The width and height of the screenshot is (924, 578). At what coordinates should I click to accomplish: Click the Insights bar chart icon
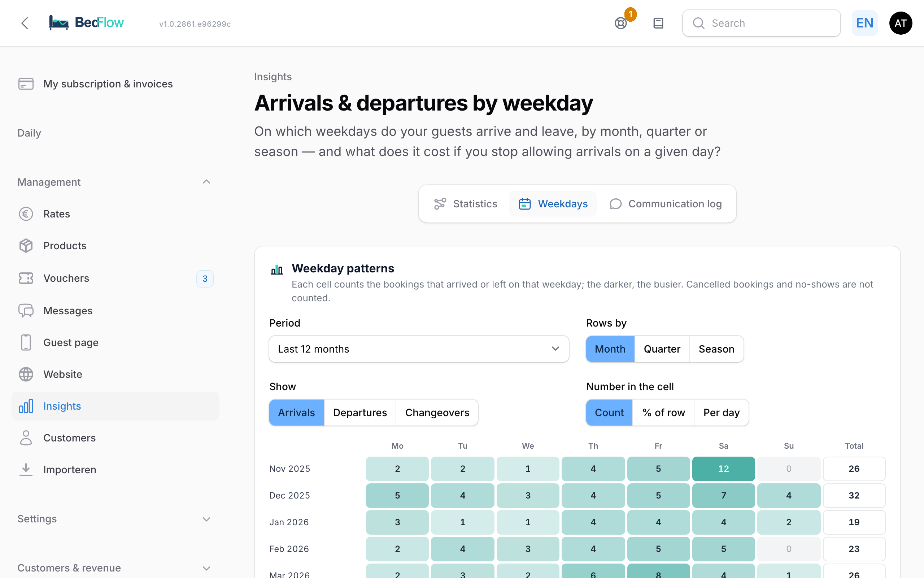pos(26,406)
